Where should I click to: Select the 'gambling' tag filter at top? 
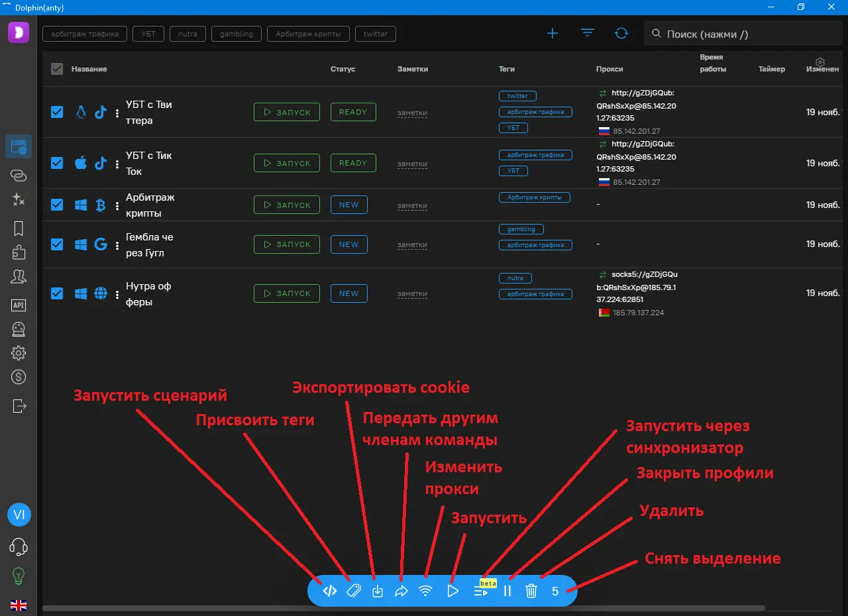coord(237,34)
